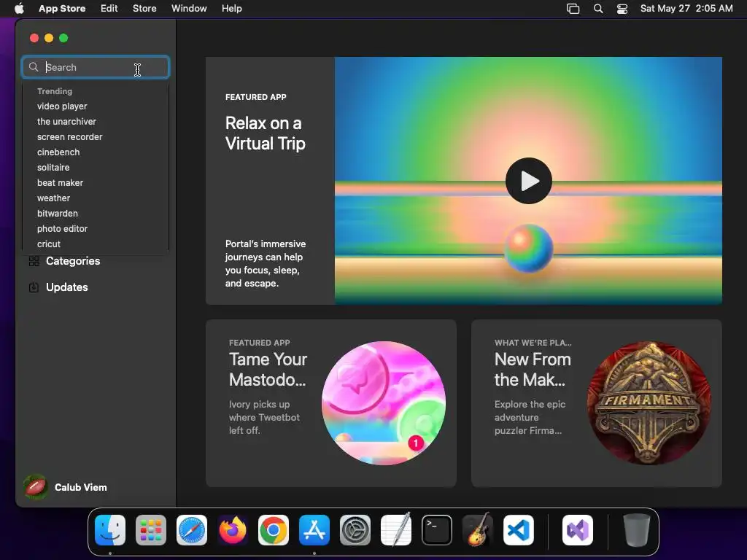Pick 'bitwarden' trending search

point(57,213)
